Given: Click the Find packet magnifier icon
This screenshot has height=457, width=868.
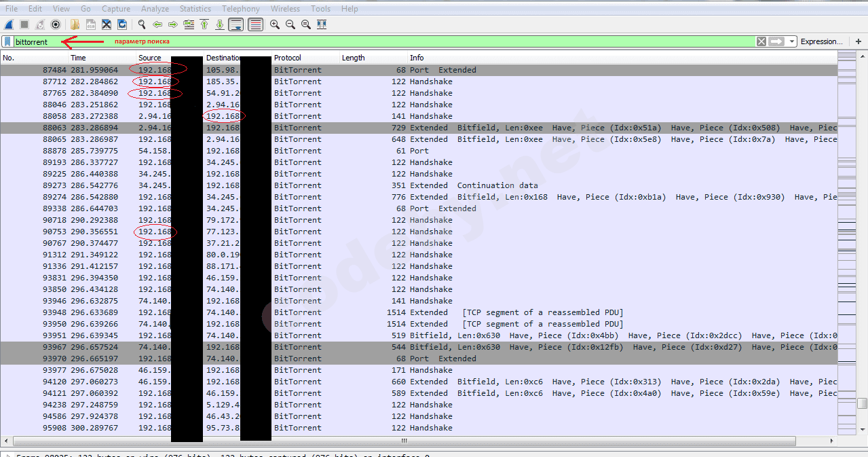Looking at the screenshot, I should pyautogui.click(x=142, y=24).
